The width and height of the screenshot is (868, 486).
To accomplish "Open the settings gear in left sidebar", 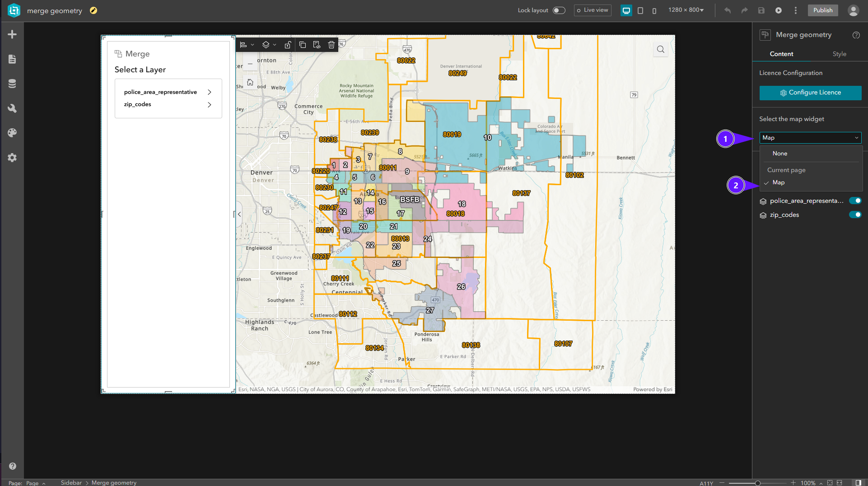I will pyautogui.click(x=12, y=157).
